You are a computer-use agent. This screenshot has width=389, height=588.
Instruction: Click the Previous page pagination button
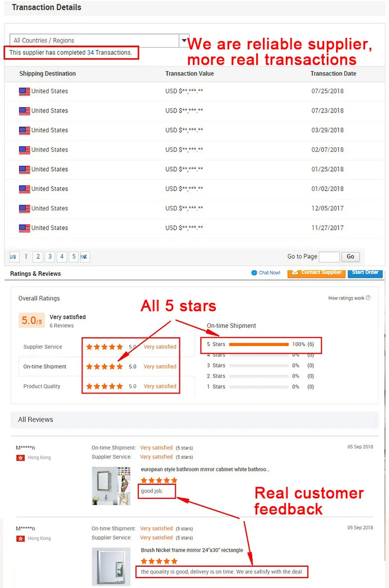click(x=13, y=257)
